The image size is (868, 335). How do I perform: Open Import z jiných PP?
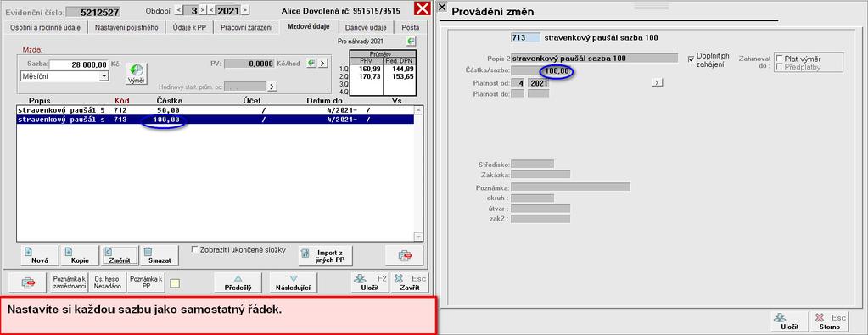coord(326,256)
